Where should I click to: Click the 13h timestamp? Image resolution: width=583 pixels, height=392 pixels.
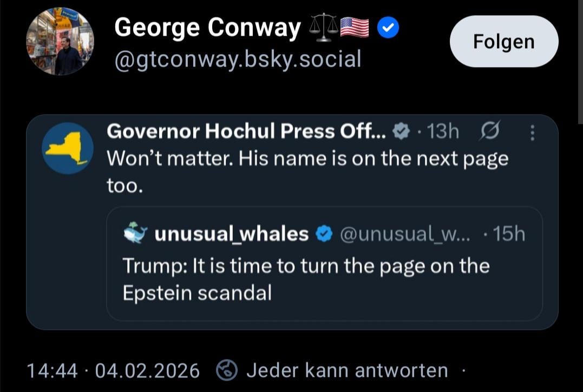(x=442, y=131)
